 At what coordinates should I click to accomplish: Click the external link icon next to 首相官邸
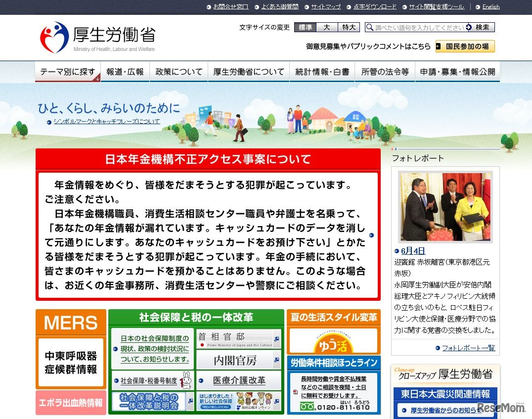(x=277, y=339)
